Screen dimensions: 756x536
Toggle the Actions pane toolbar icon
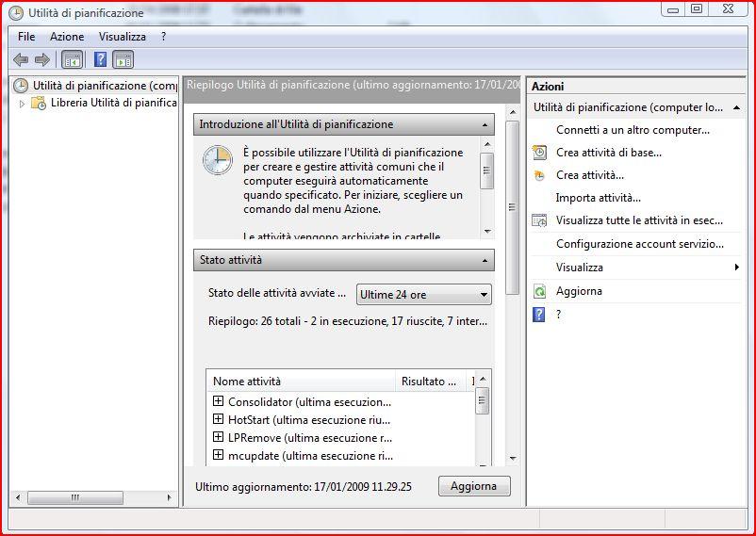pos(123,59)
